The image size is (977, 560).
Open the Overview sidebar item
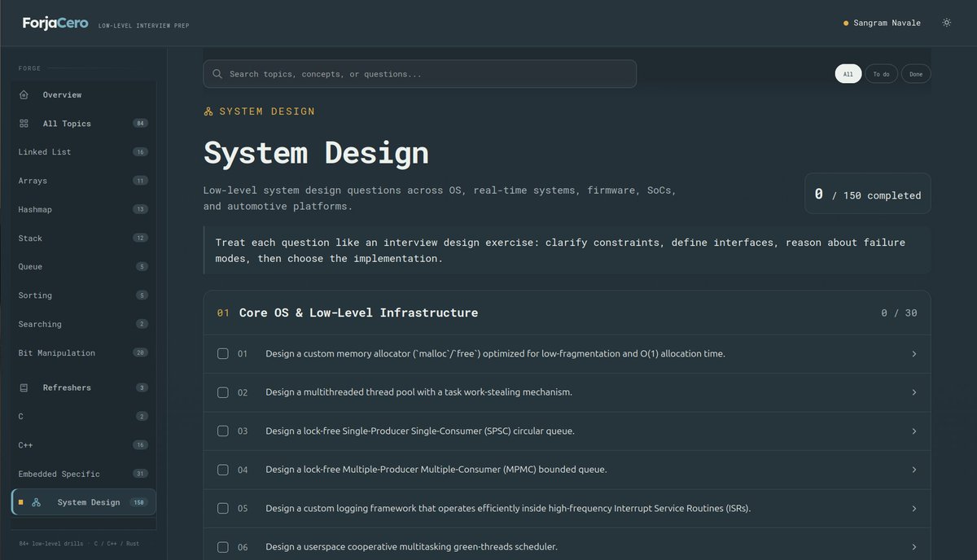pos(83,94)
